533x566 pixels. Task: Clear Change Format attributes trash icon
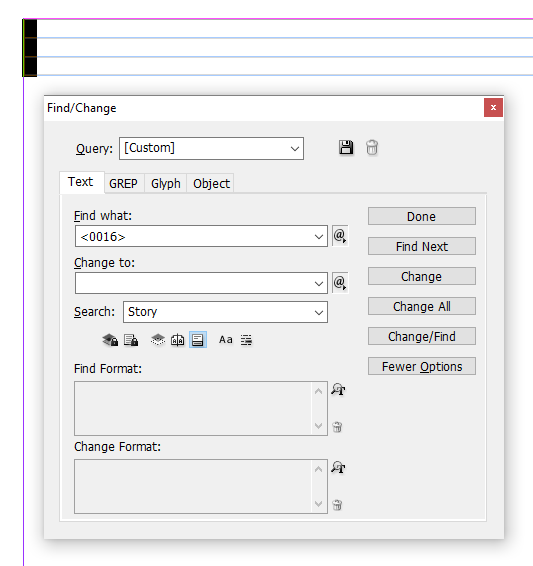[x=337, y=505]
